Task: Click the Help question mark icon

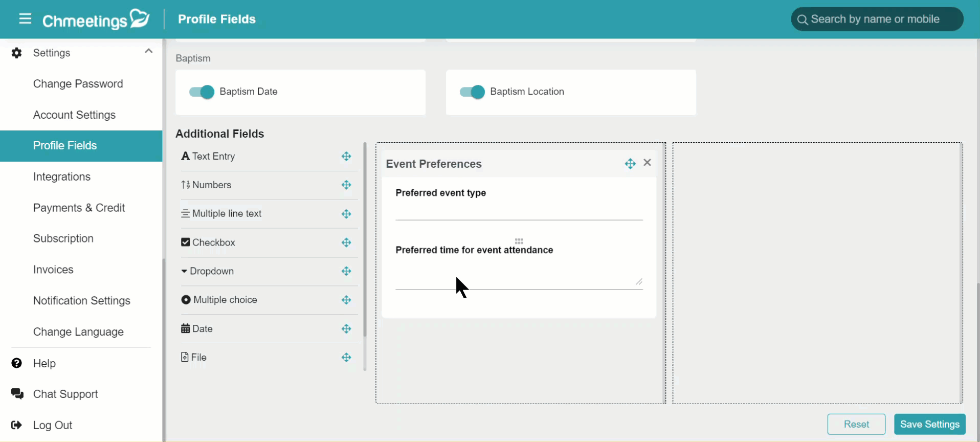Action: (x=16, y=363)
